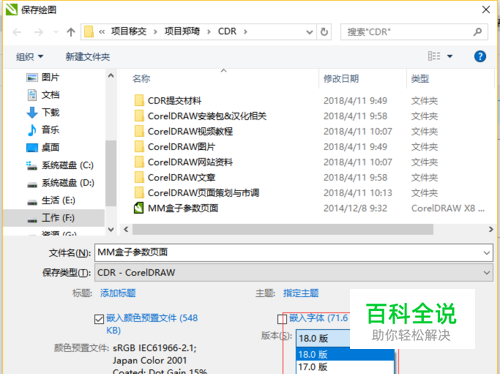The height and width of the screenshot is (374, 500).
Task: Check the 嵌入字体 checkbox
Action: [x=282, y=319]
